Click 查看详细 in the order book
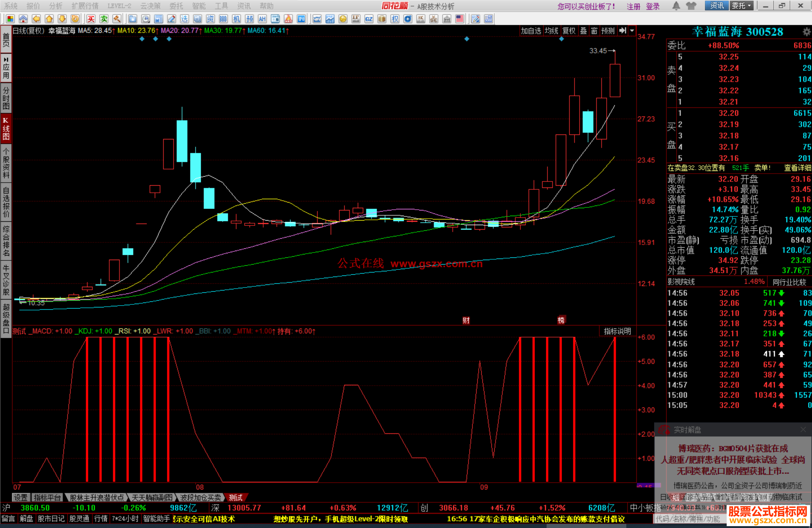This screenshot has height=528, width=812. (x=797, y=168)
